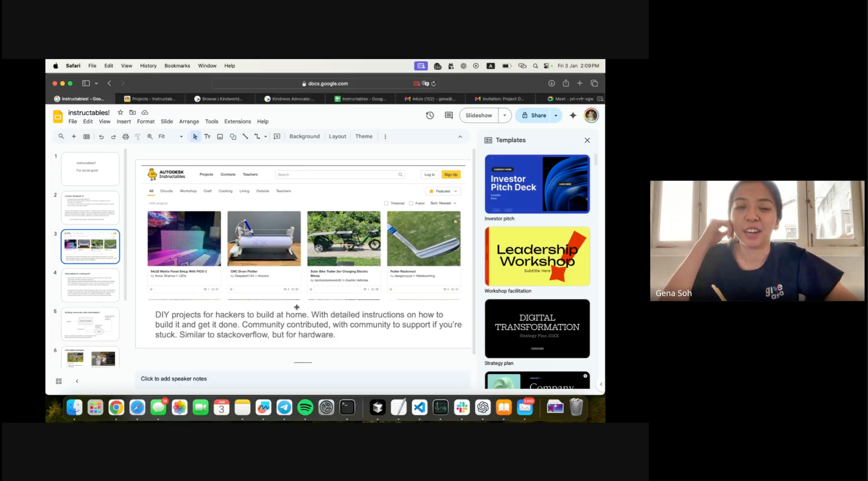This screenshot has height=481, width=868.
Task: Open Safari tab overview icon
Action: tap(594, 83)
